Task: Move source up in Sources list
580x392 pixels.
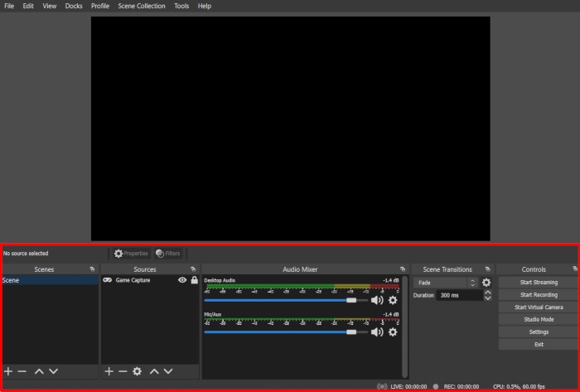Action: click(154, 371)
